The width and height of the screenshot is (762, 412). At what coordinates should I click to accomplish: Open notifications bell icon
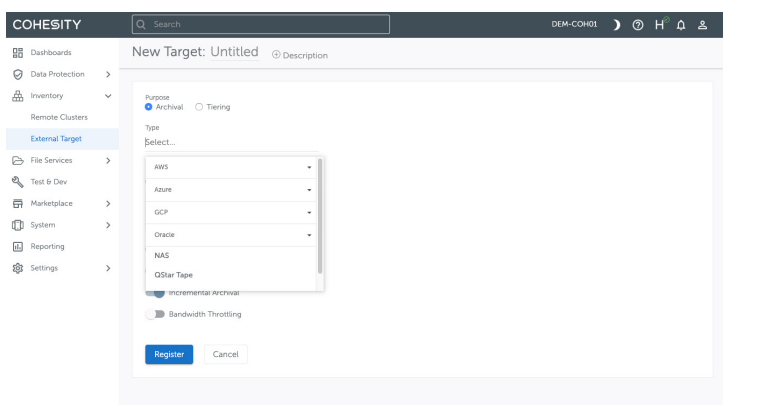681,25
